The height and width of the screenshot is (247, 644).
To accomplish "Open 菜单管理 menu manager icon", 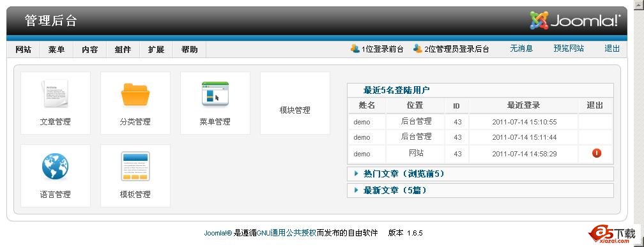I will point(215,94).
